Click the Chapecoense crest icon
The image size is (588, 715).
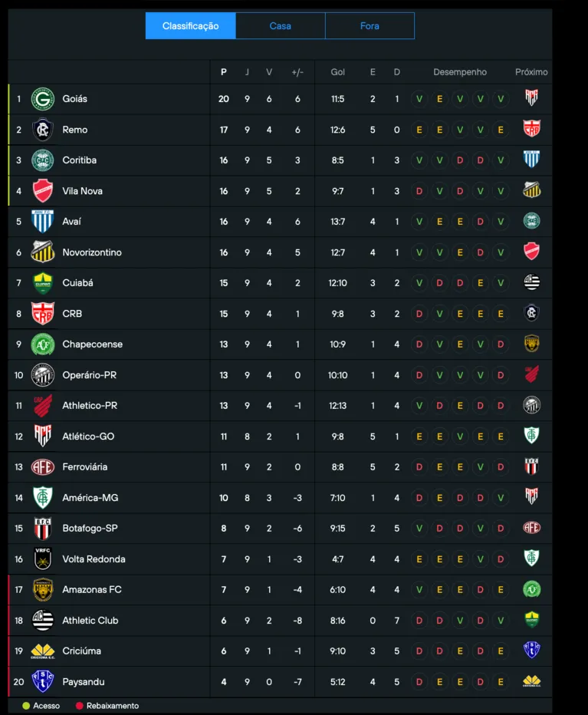click(42, 344)
